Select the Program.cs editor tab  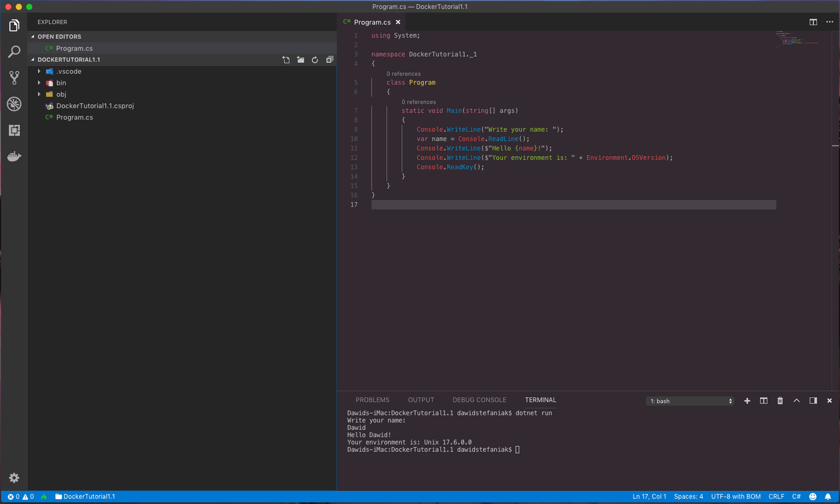coord(372,22)
